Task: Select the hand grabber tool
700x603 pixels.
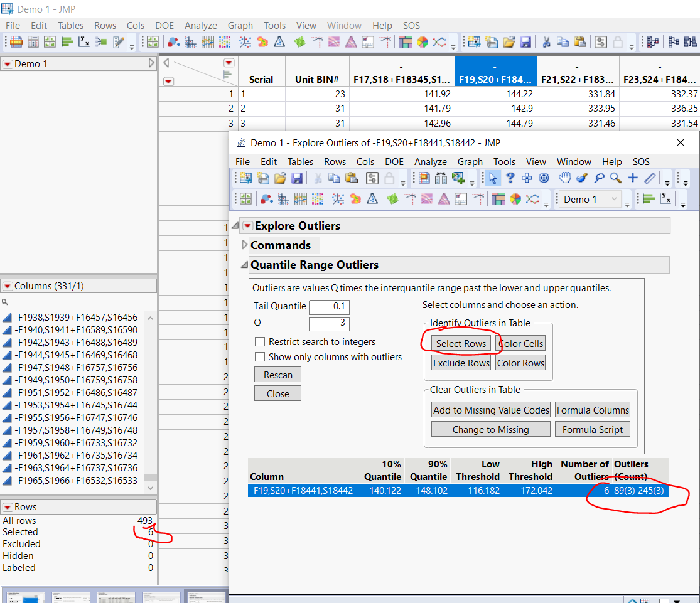Action: point(565,178)
